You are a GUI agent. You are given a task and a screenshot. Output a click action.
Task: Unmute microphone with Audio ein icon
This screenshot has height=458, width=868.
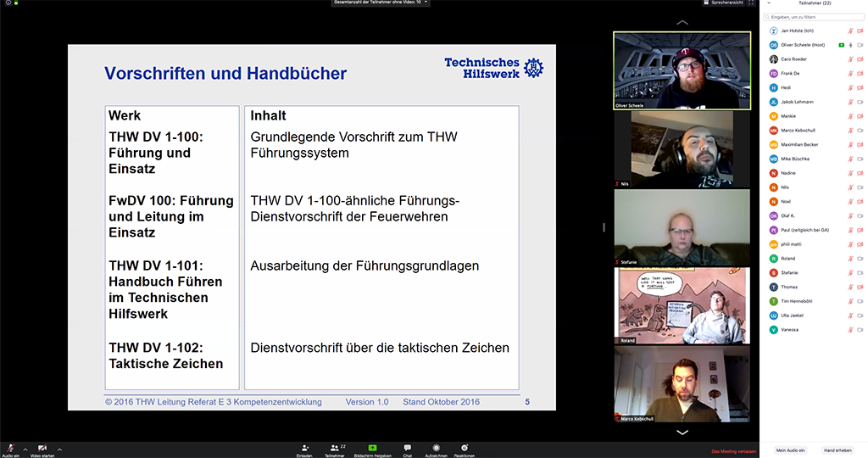pos(11,447)
